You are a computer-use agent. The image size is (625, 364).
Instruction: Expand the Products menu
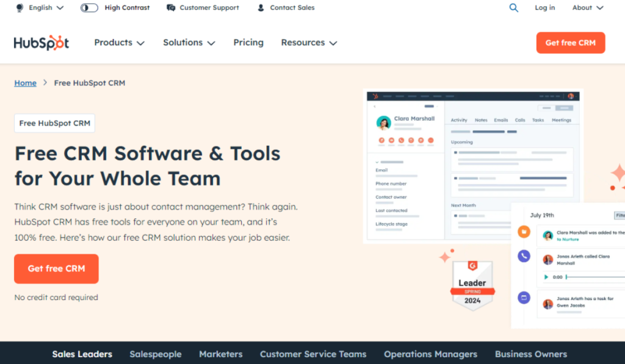(x=119, y=43)
